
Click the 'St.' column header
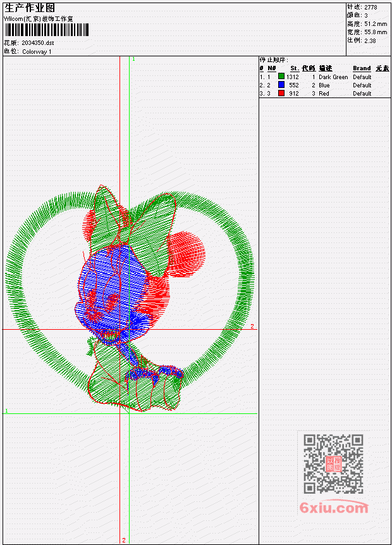[x=295, y=68]
